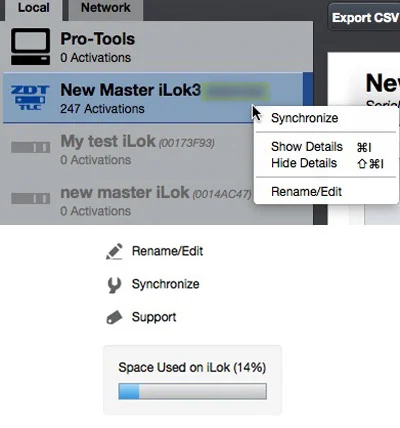The image size is (400, 428).
Task: Click the Export CSV button
Action: click(x=365, y=17)
